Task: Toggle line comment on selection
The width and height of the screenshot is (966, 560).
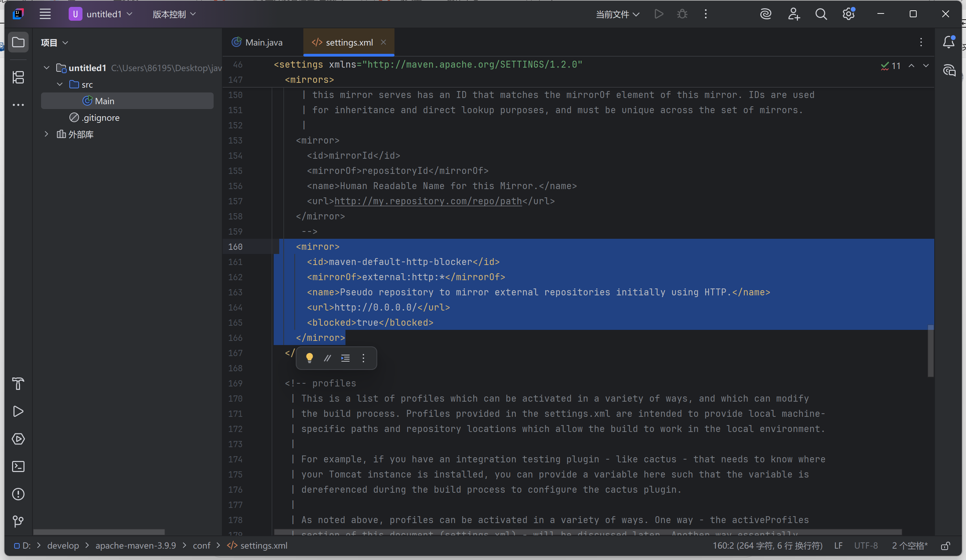Action: (x=327, y=358)
